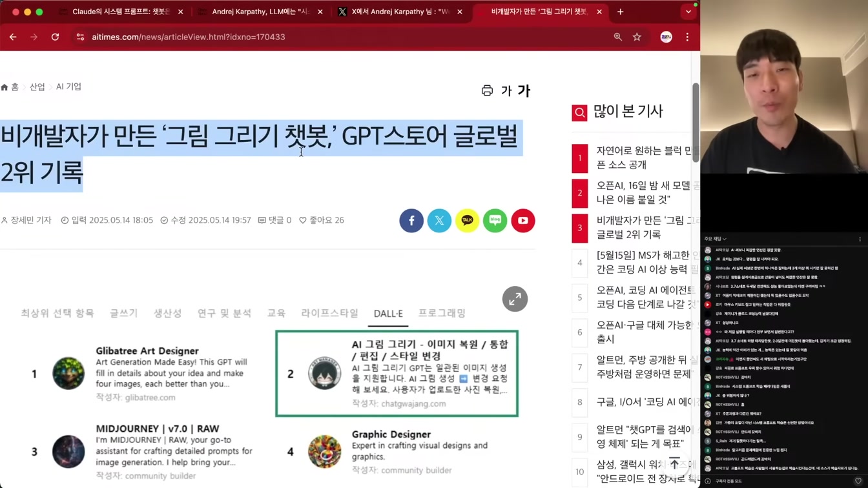Image resolution: width=868 pixels, height=488 pixels.
Task: Like the article with 좋아요 26
Action: point(321,220)
